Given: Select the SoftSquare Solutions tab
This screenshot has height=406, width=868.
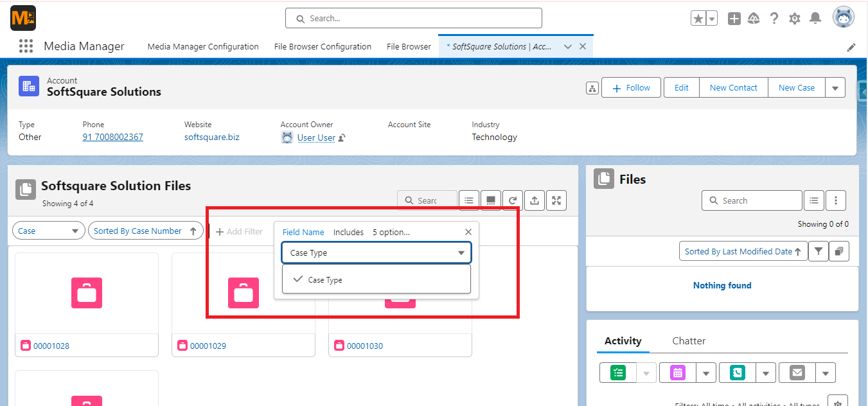Looking at the screenshot, I should (x=499, y=46).
